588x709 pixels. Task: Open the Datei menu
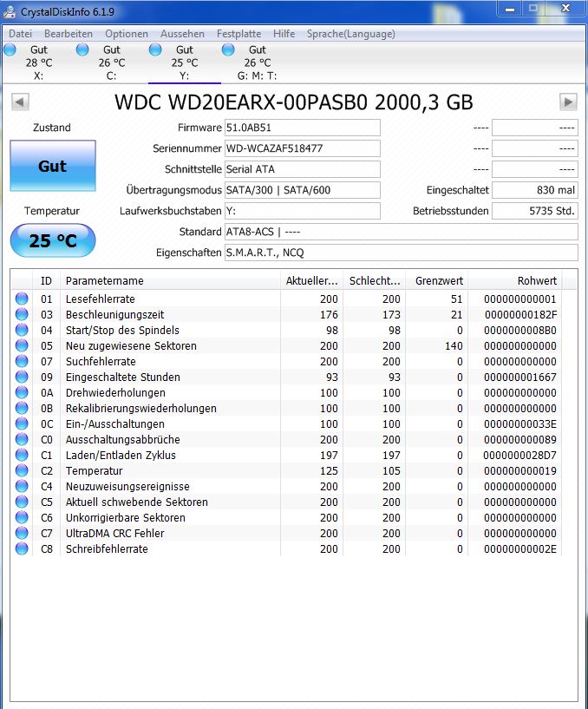click(20, 34)
